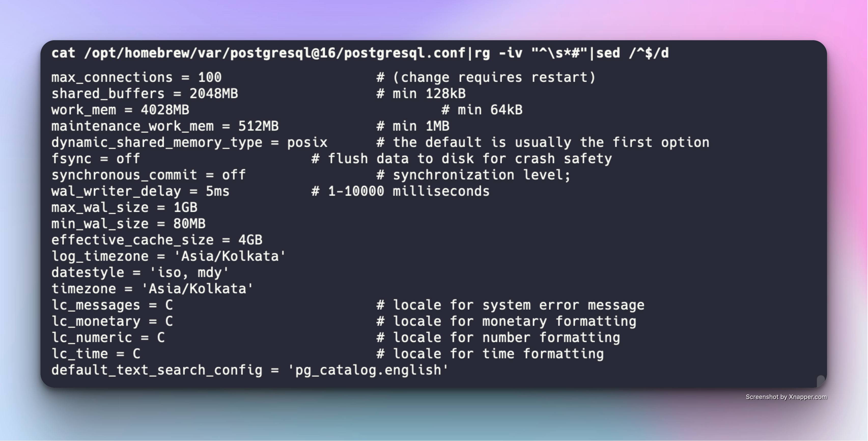Click the default_text_search_config line
The height and width of the screenshot is (441, 868).
pyautogui.click(x=250, y=370)
